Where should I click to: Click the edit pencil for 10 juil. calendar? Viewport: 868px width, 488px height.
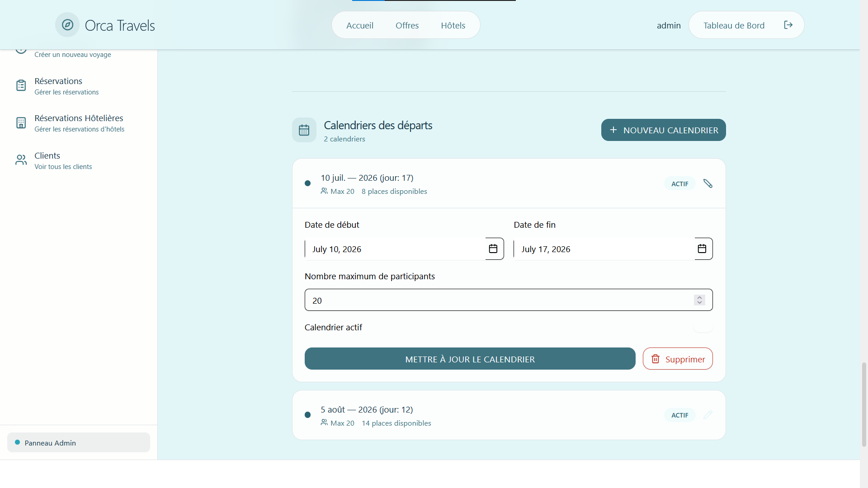708,183
